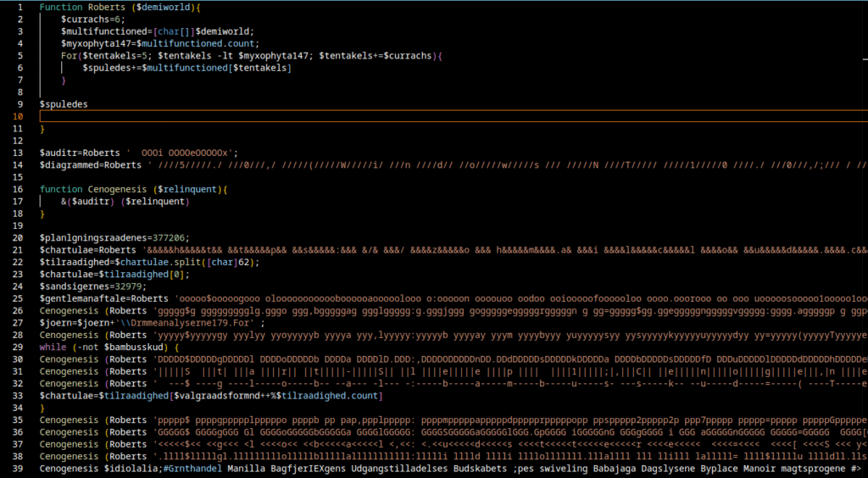Click the while keyword on line 29
This screenshot has width=868, height=478.
click(x=53, y=347)
